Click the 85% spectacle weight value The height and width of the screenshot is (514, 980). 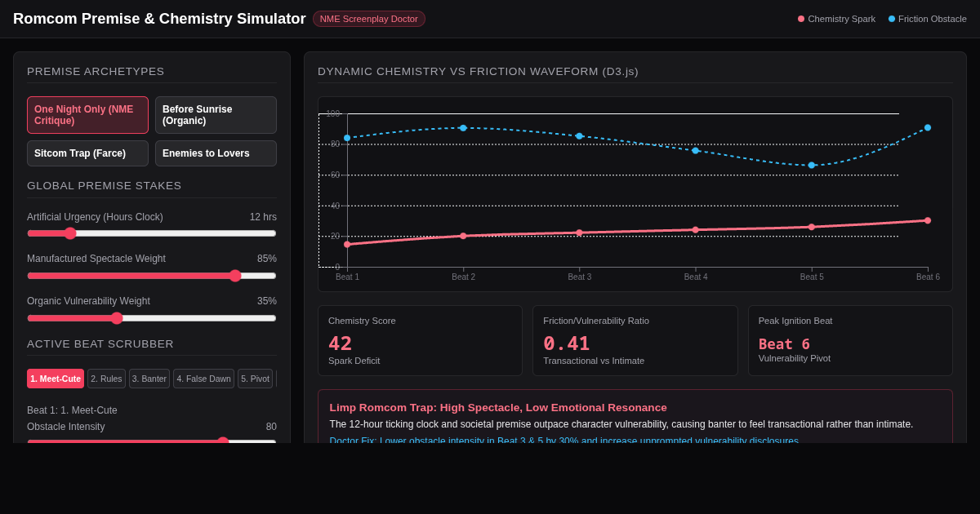pyautogui.click(x=267, y=259)
